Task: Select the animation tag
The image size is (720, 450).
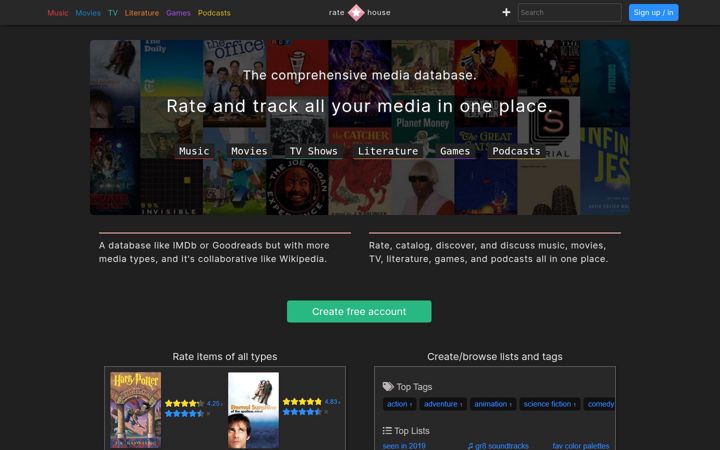Action: [493, 404]
